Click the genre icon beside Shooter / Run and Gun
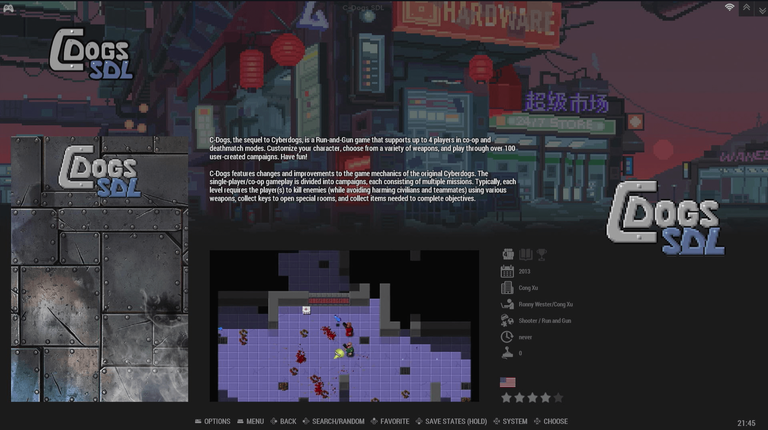This screenshot has width=768, height=430. click(x=507, y=320)
